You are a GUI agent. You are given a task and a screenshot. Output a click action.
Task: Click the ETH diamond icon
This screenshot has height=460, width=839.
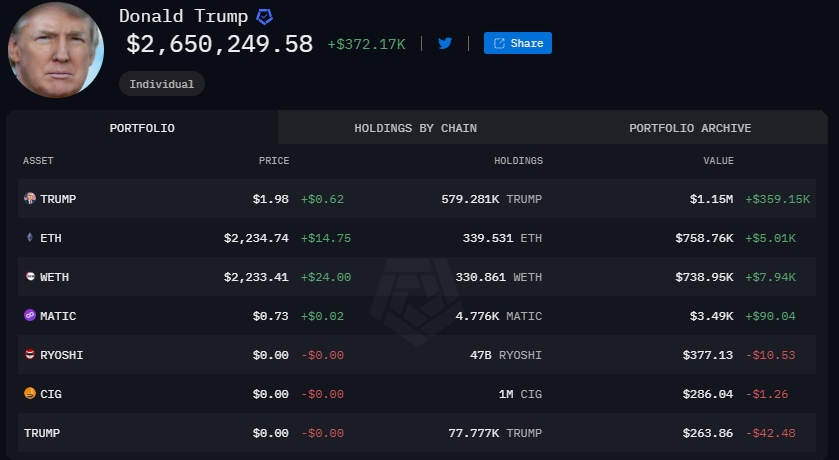pyautogui.click(x=29, y=238)
